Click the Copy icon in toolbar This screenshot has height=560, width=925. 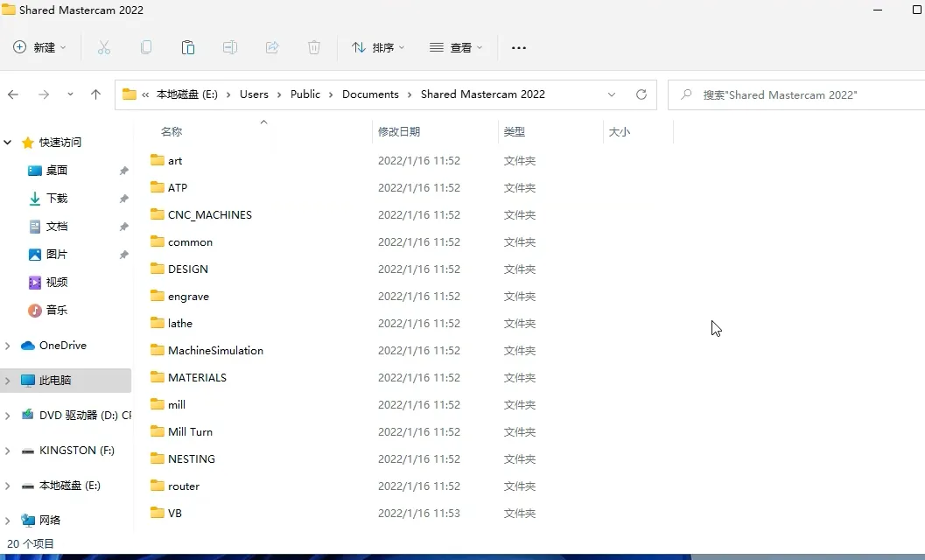pos(146,48)
